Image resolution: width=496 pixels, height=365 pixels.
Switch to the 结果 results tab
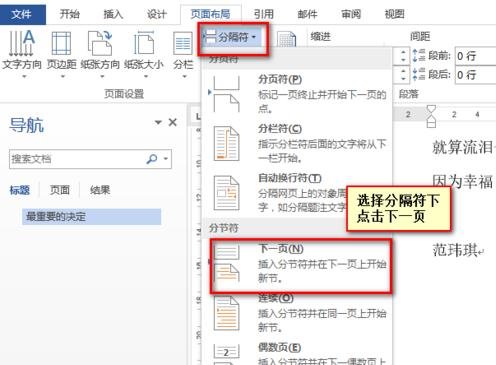coord(100,190)
